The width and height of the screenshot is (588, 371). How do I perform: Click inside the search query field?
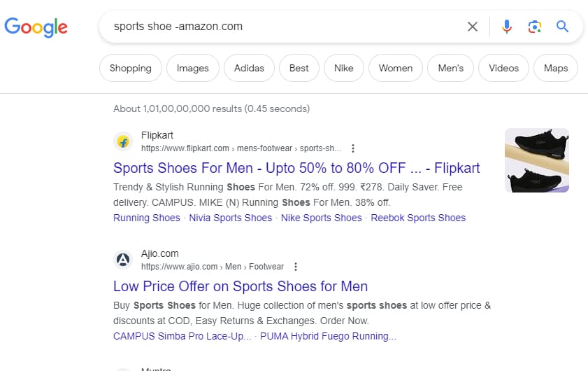click(280, 27)
